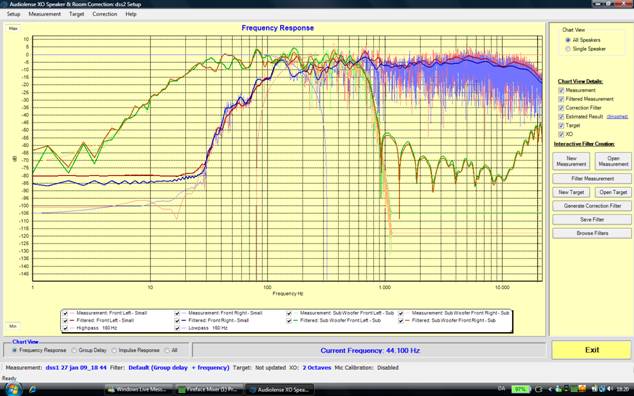Toggle the Measurement chart detail checkbox
634x396 pixels.
coord(561,90)
